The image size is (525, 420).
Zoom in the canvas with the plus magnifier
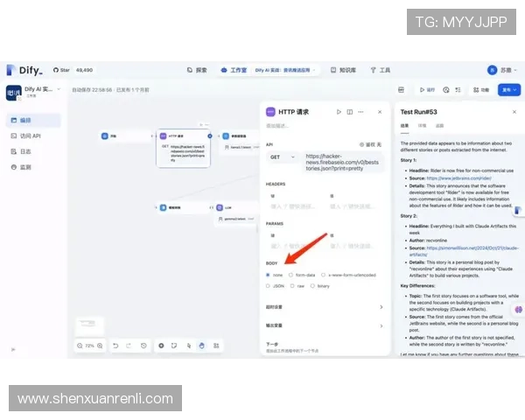pos(100,346)
